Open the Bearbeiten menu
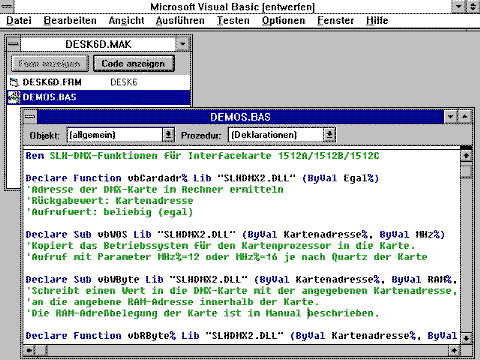 (70, 21)
